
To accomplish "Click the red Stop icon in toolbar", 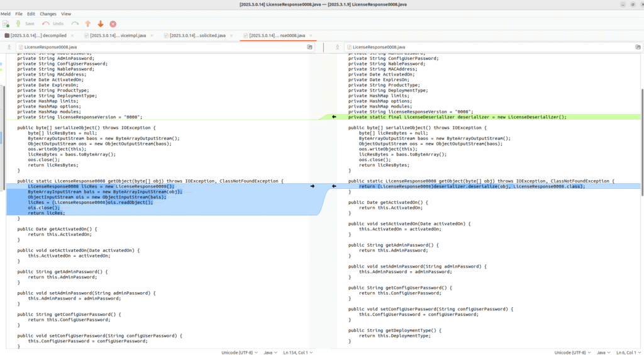I will pyautogui.click(x=113, y=24).
